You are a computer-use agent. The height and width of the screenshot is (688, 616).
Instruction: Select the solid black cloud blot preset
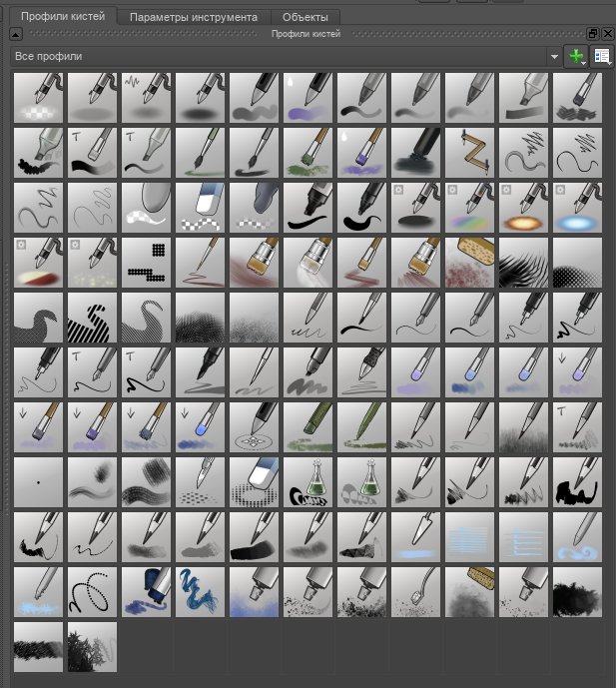pos(577,592)
